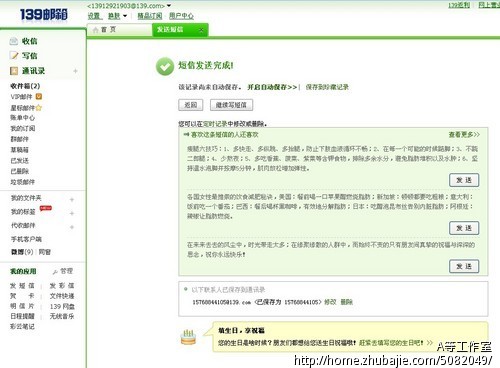This screenshot has height=368, width=500.
Task: Expand the 换肤 skin dropdown arrow
Action: 125,16
